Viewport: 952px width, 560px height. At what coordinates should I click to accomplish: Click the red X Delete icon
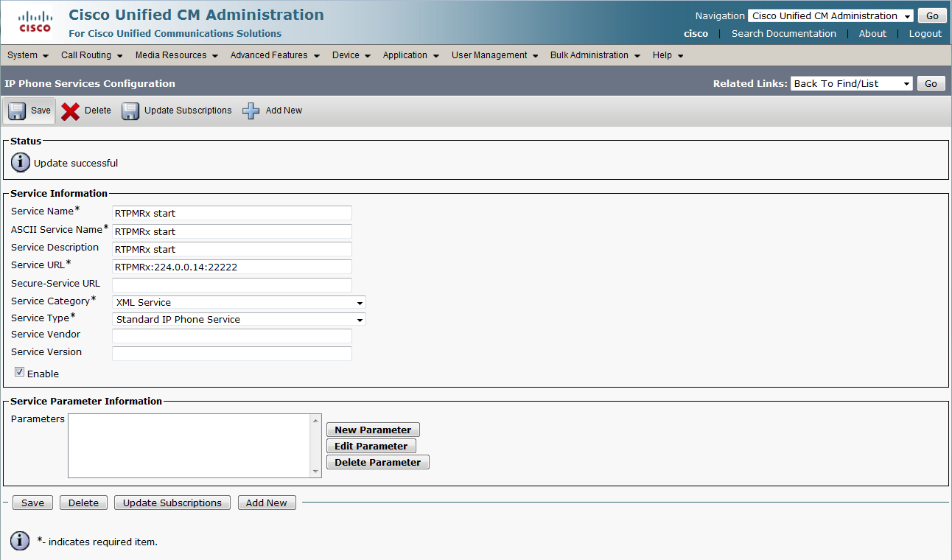[x=71, y=111]
